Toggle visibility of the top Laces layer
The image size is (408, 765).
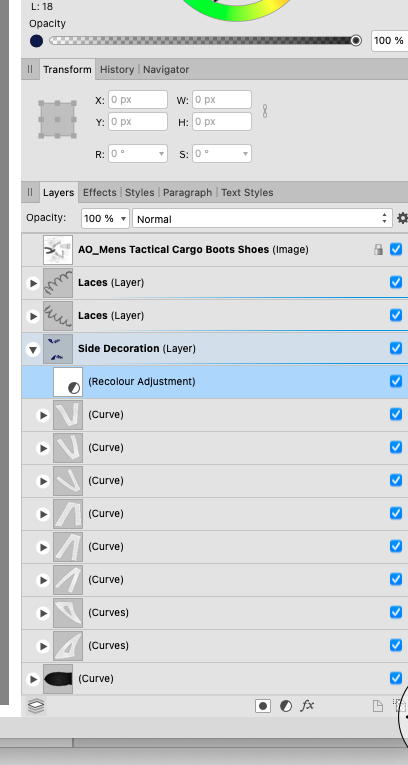click(396, 282)
